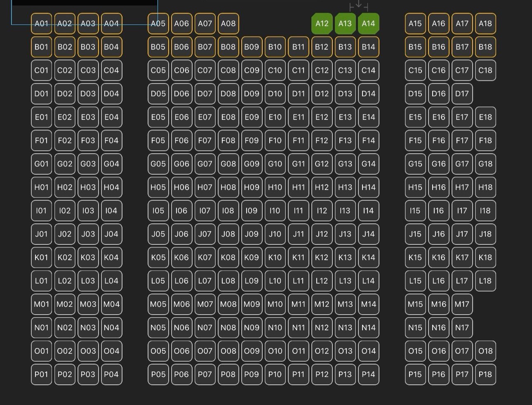
Task: Click seat K08
Action: 228,257
